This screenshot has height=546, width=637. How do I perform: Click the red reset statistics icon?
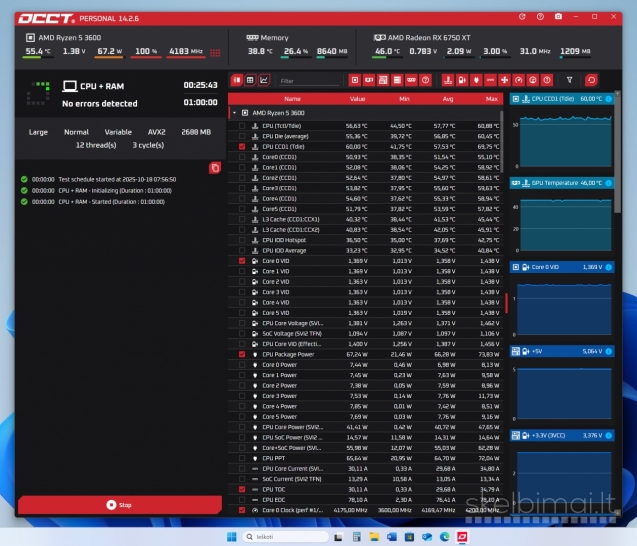click(591, 80)
